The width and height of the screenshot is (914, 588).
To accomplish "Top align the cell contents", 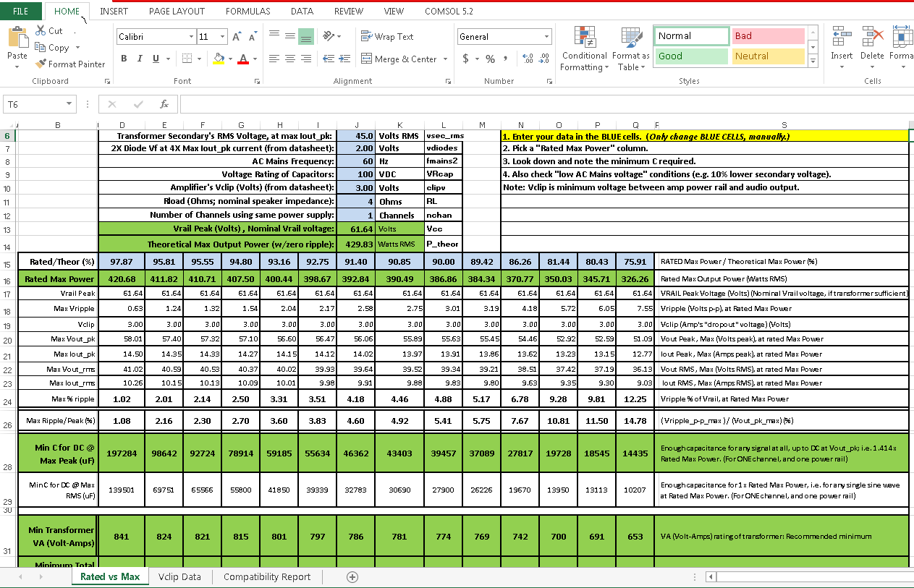I will tap(274, 35).
